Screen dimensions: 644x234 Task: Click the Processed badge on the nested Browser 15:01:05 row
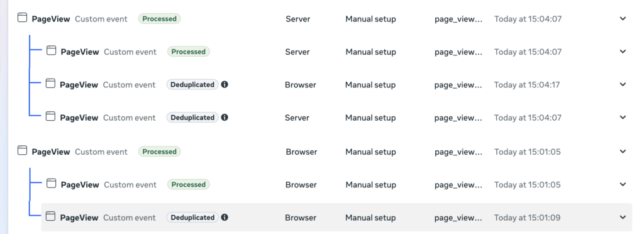[189, 185]
